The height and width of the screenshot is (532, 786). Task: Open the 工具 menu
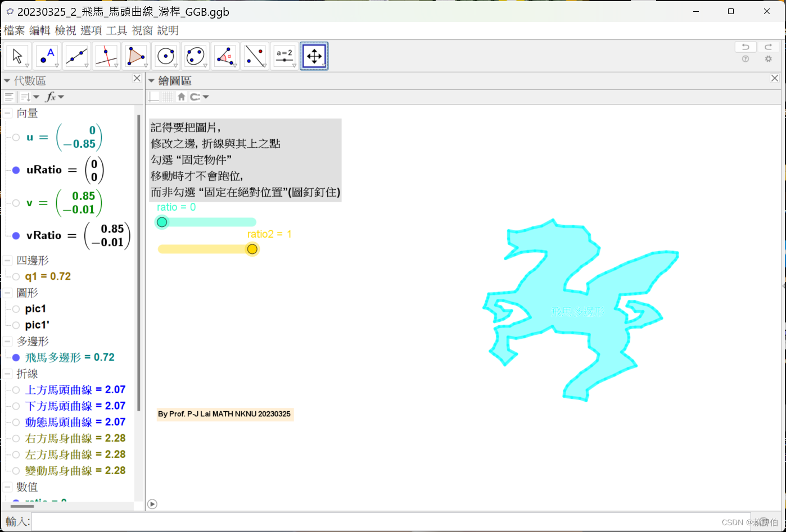[115, 30]
